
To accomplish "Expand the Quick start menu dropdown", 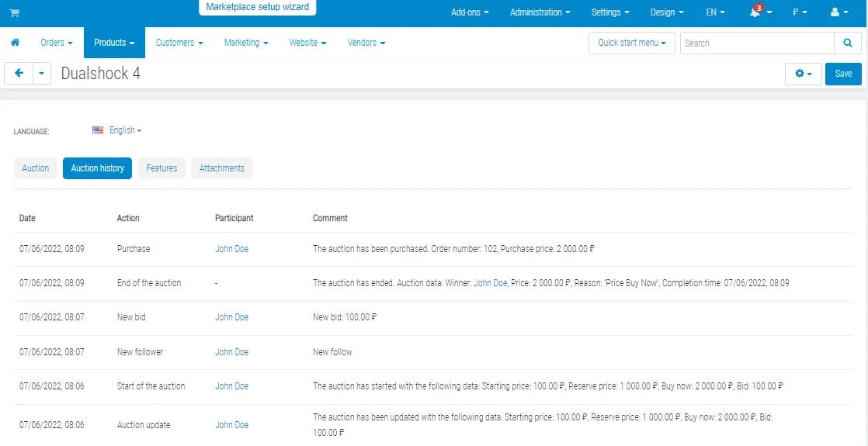I will pyautogui.click(x=632, y=43).
